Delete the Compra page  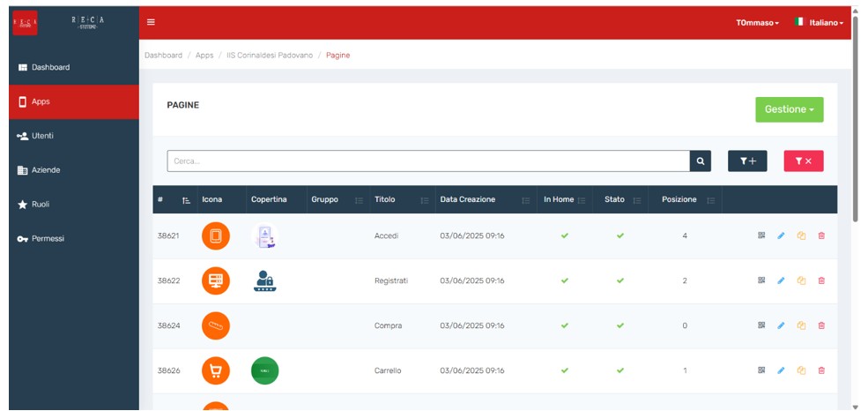coord(821,325)
